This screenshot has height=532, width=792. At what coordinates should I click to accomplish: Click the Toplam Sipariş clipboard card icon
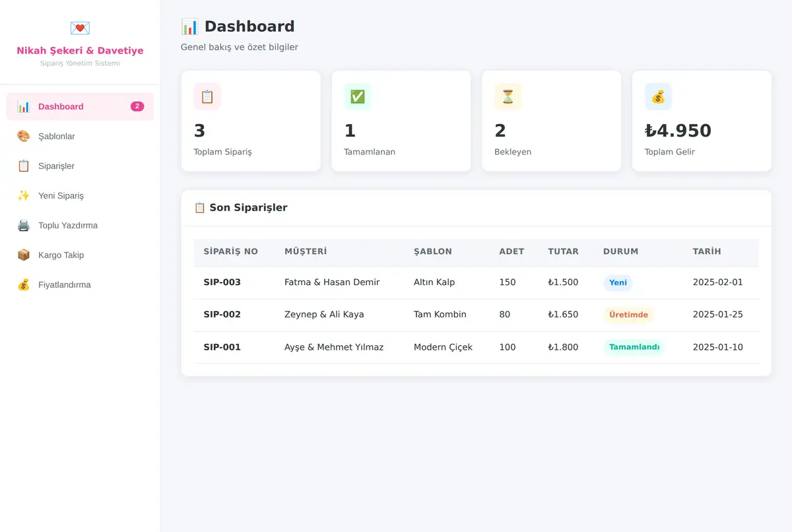[207, 97]
